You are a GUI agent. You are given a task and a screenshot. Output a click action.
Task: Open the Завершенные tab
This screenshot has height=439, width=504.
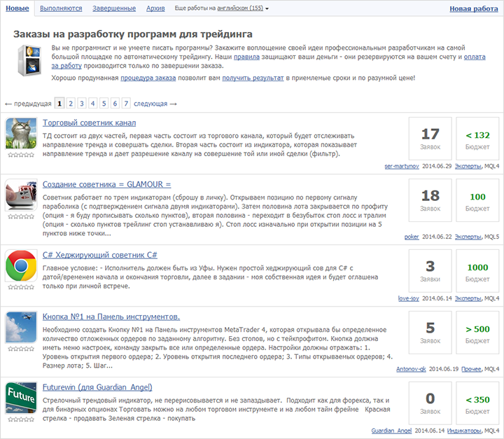113,9
